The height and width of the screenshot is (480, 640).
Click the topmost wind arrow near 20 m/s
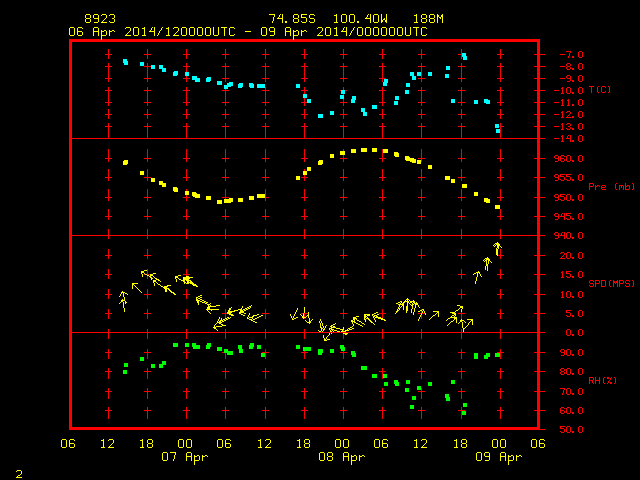497,248
